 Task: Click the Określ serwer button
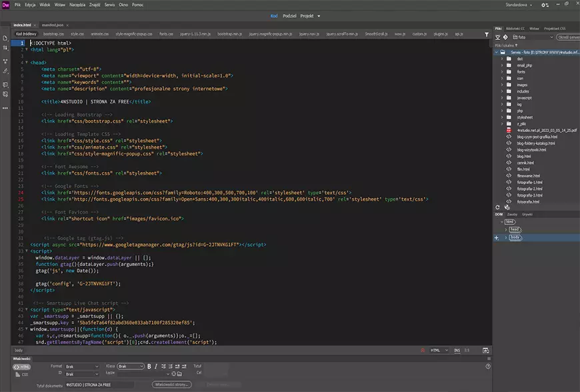click(x=569, y=37)
